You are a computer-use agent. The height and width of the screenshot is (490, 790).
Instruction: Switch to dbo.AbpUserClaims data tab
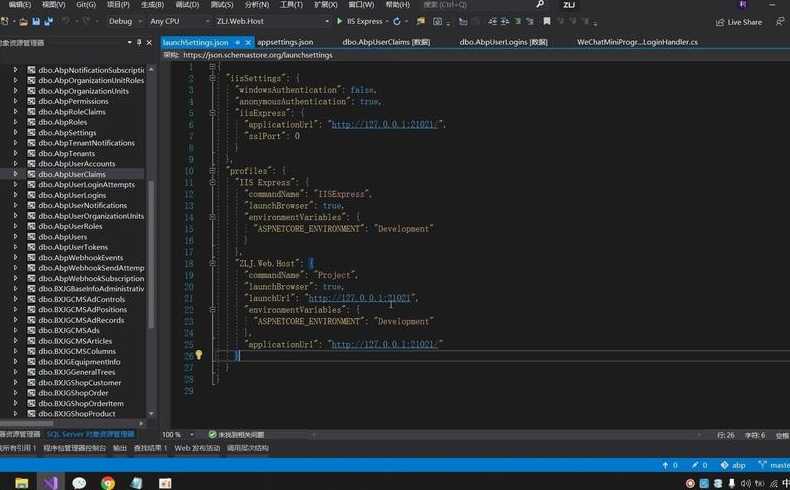pyautogui.click(x=386, y=42)
